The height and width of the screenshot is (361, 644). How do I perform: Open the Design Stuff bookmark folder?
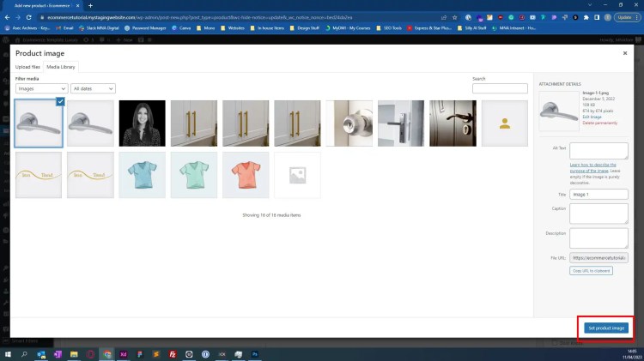304,28
